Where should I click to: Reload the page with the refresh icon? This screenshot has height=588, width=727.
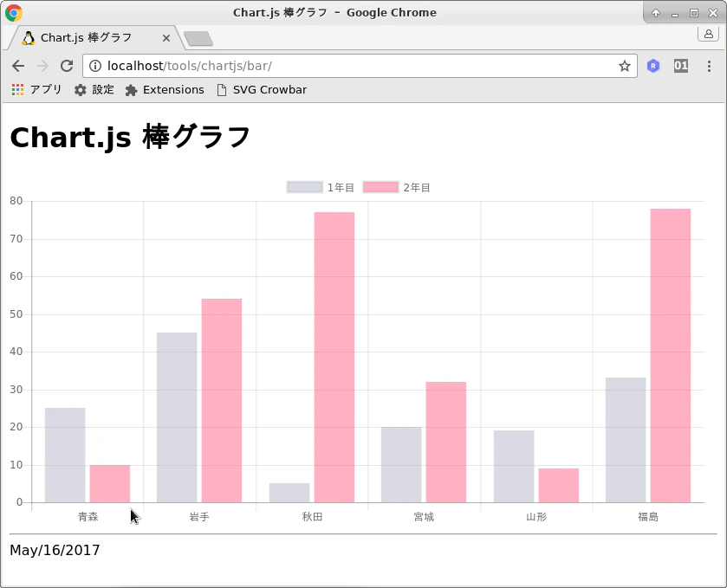(x=67, y=66)
